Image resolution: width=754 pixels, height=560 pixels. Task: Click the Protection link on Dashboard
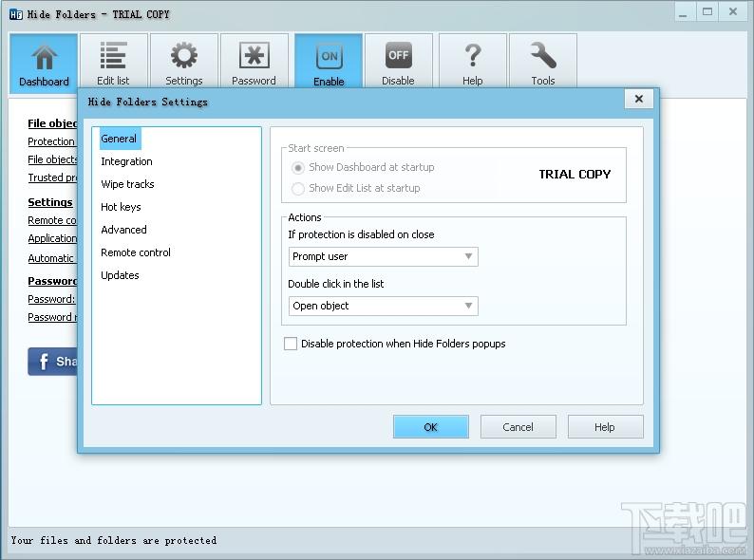click(51, 141)
